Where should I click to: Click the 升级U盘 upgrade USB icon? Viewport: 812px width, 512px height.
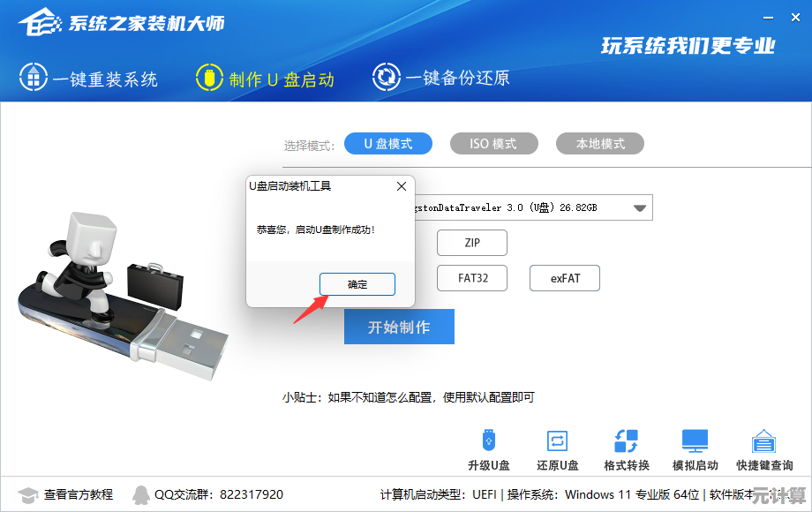tap(489, 440)
